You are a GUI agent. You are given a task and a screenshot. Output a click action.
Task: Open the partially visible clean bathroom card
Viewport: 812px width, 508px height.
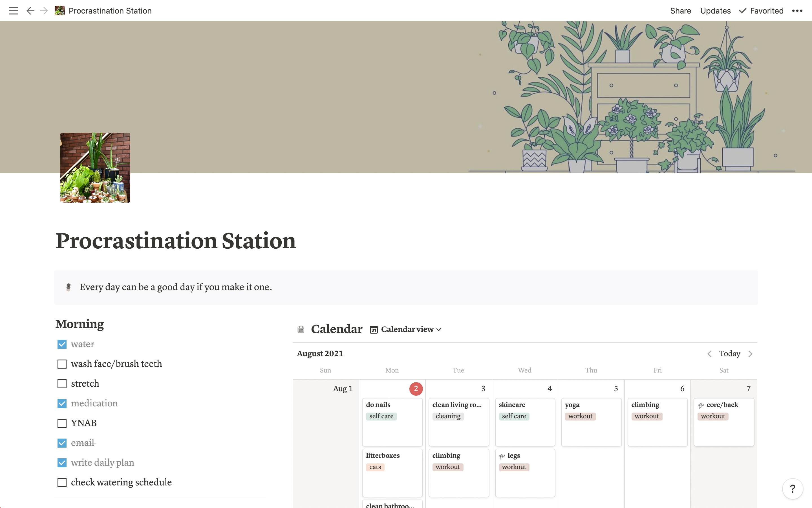392,504
